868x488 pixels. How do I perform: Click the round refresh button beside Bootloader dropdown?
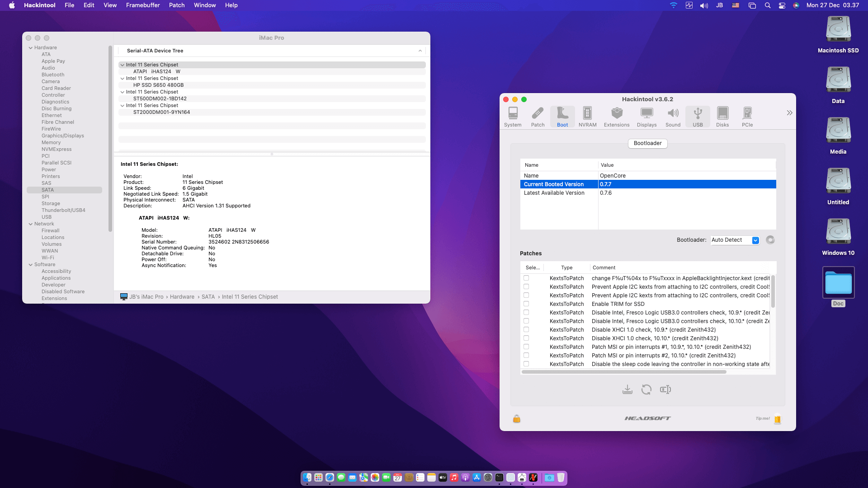coord(770,240)
